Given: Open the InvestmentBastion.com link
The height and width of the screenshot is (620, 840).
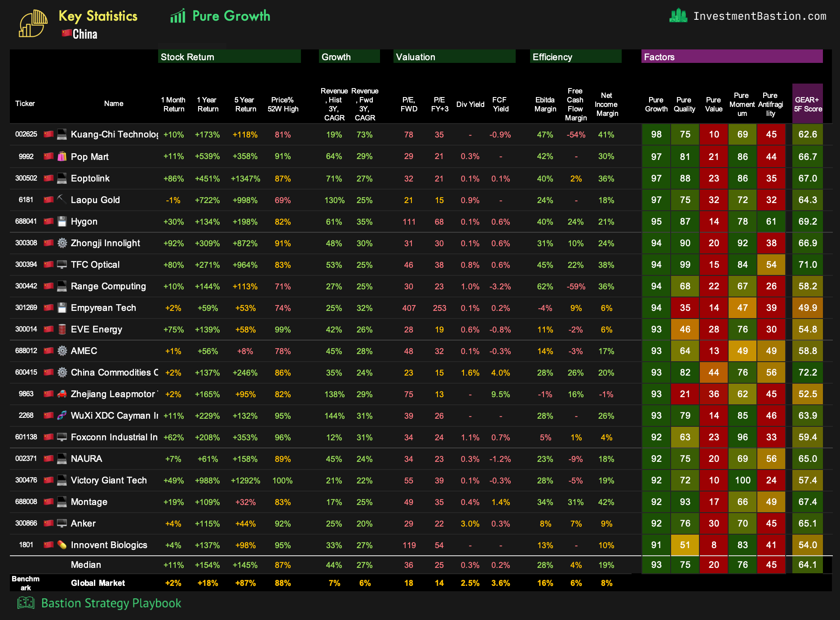Looking at the screenshot, I should click(x=760, y=16).
